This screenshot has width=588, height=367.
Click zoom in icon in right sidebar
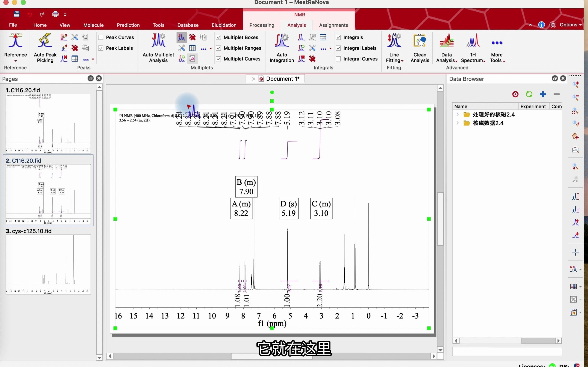(575, 84)
